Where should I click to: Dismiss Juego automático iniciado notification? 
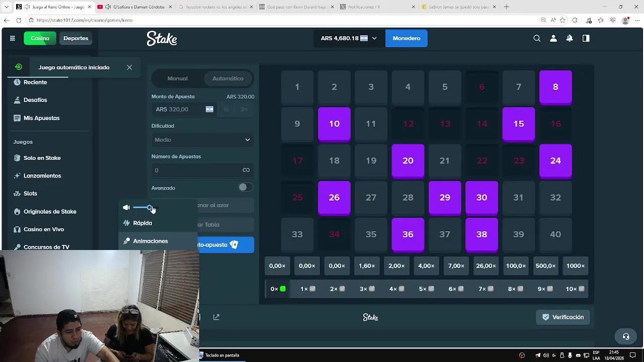coord(129,67)
